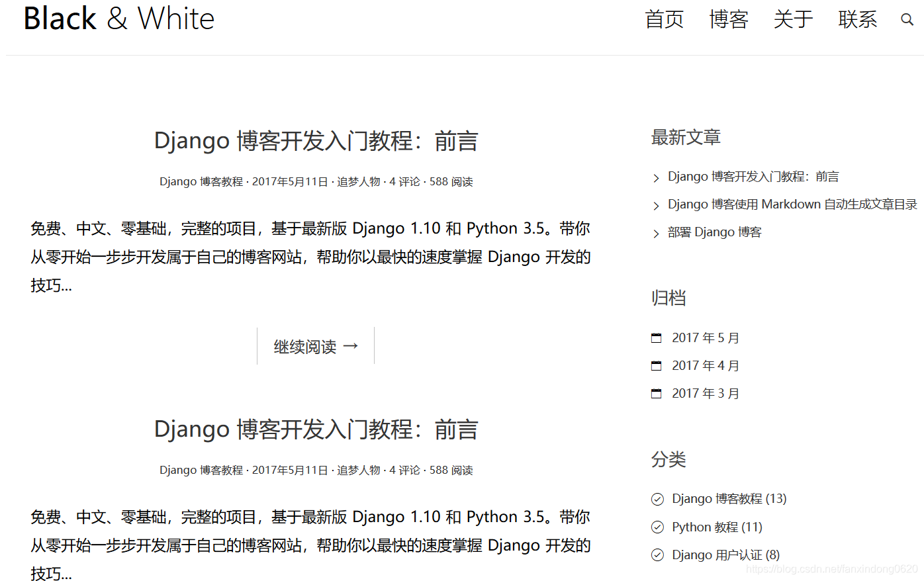Click second post's date 2017年5月11日

[290, 470]
